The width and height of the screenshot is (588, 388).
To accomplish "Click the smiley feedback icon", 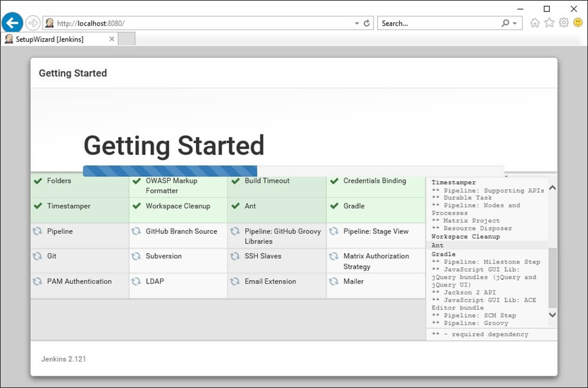I will [x=578, y=23].
